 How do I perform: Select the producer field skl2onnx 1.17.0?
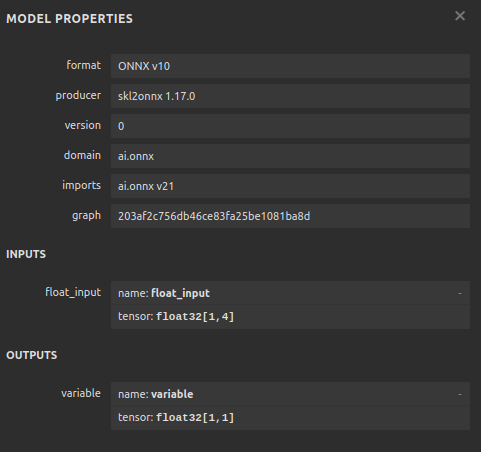(290, 96)
